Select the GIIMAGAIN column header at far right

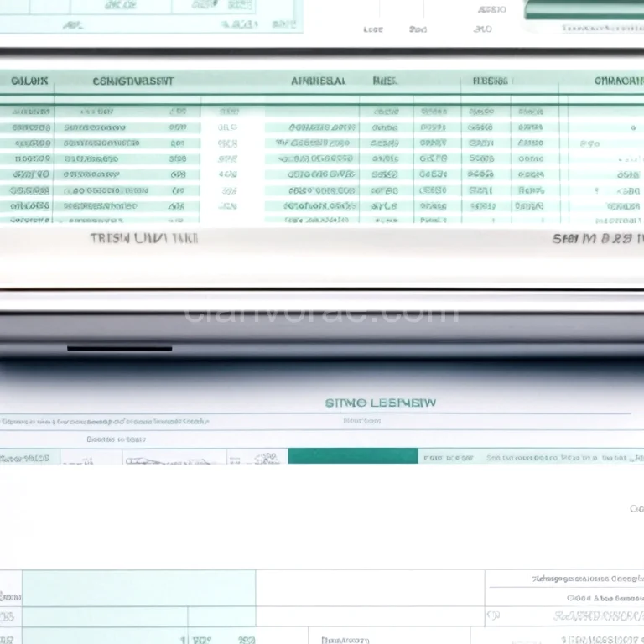(618, 81)
